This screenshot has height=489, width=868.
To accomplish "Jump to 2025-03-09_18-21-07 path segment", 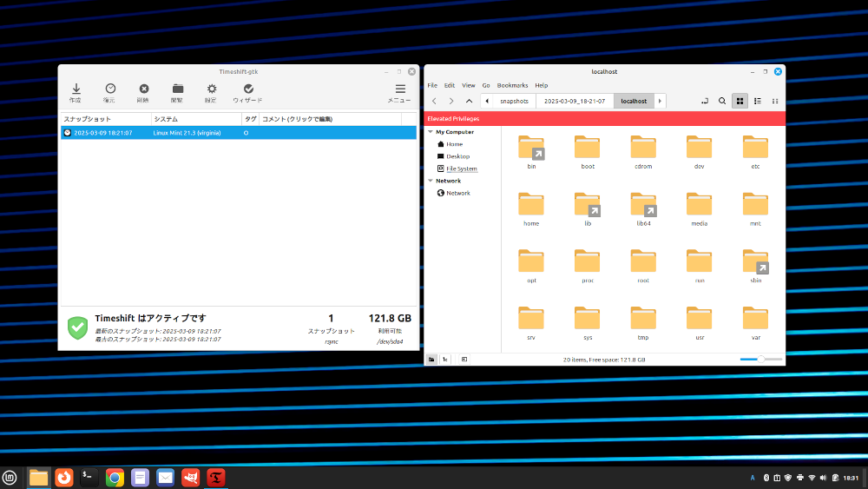I will point(575,101).
